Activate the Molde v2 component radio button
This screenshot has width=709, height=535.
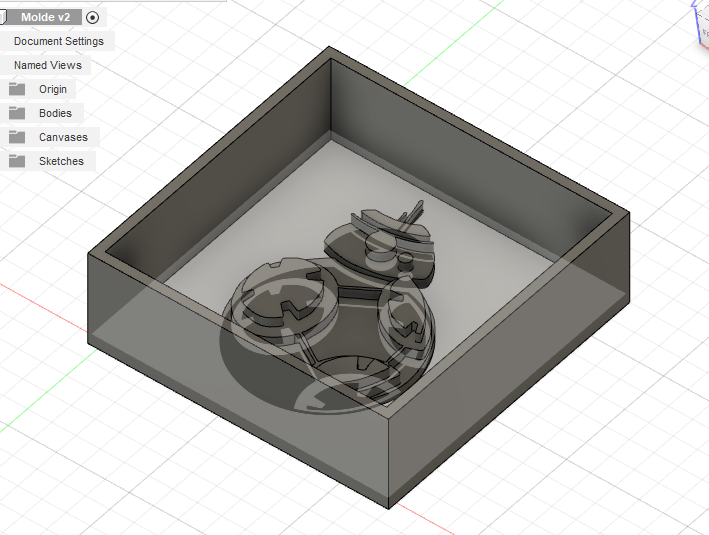tap(92, 18)
